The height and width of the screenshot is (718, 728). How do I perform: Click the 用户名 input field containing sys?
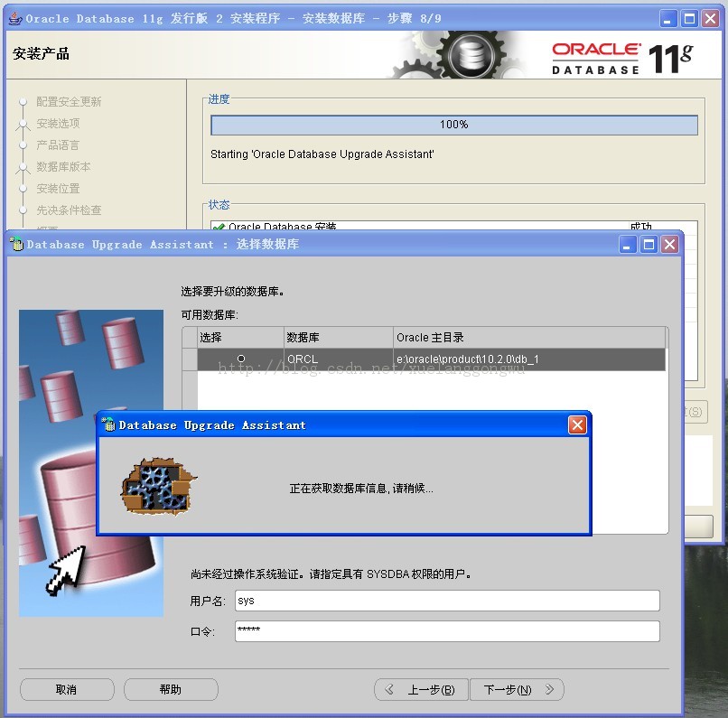[x=447, y=601]
